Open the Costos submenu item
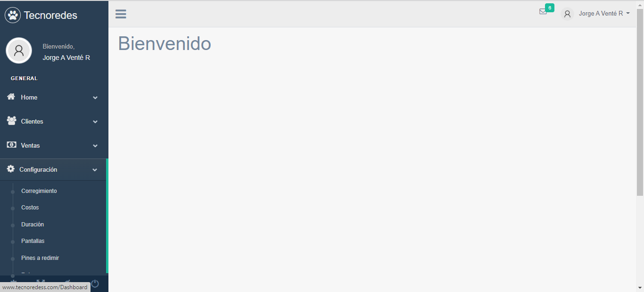644x292 pixels. 30,208
